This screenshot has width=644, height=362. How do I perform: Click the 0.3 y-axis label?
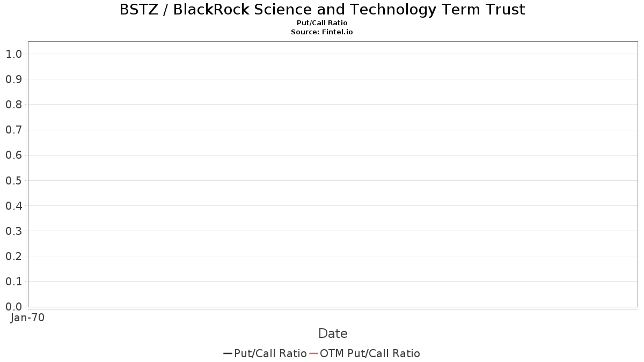(14, 231)
